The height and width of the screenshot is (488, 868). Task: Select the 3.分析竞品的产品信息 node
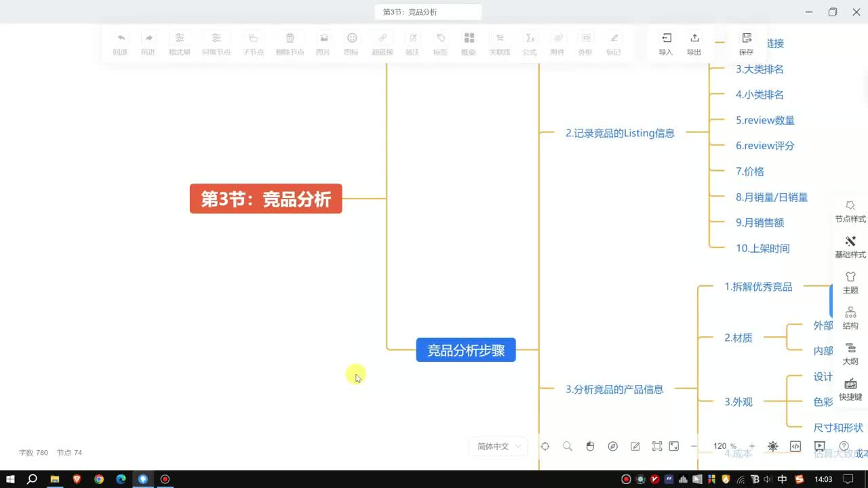[614, 389]
